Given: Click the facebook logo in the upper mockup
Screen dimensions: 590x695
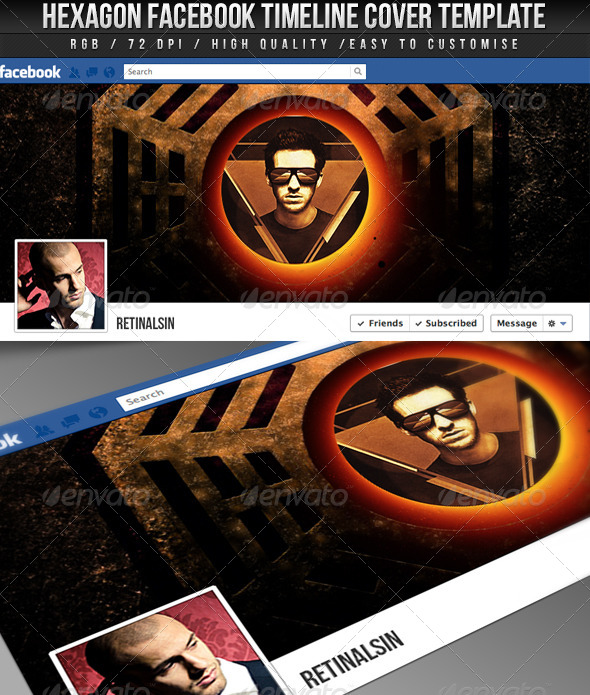Looking at the screenshot, I should (x=30, y=72).
